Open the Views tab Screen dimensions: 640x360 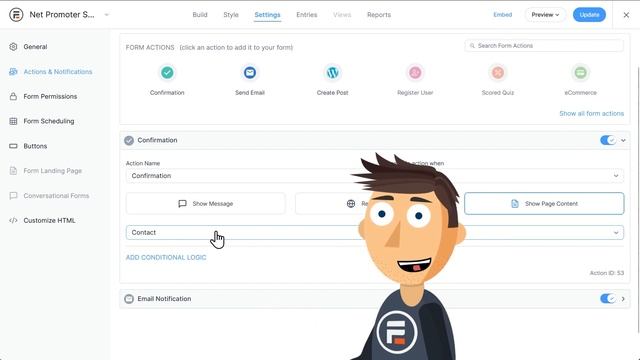(342, 15)
